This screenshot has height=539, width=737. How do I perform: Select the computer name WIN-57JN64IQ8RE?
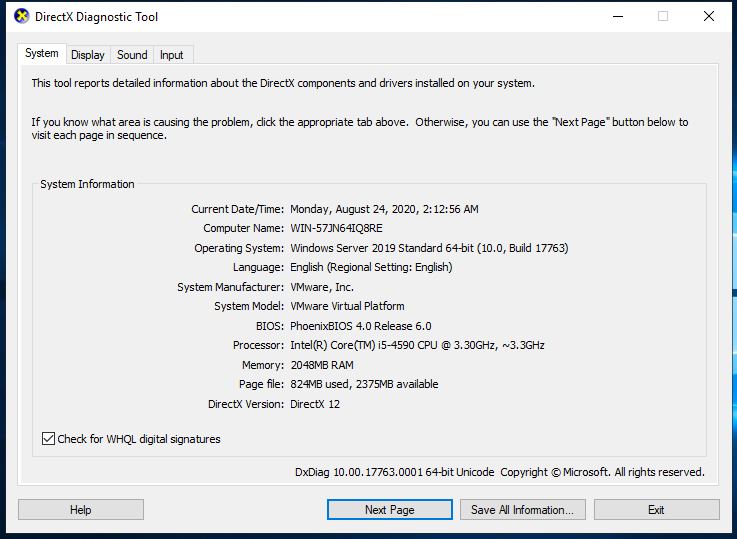pos(337,228)
